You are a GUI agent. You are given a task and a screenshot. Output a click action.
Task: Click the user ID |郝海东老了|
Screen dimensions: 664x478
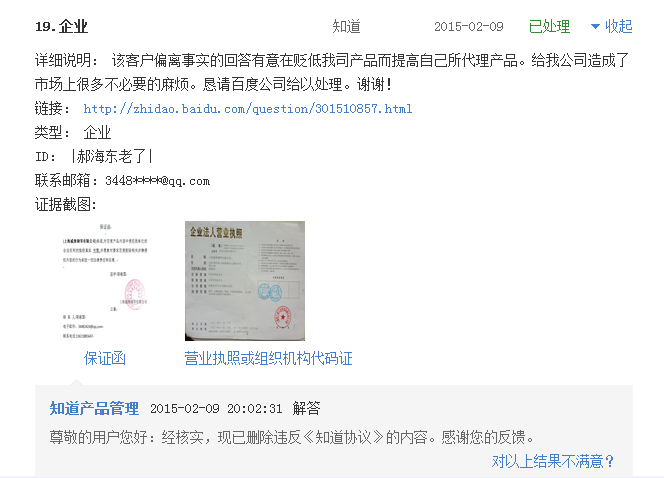[112, 156]
